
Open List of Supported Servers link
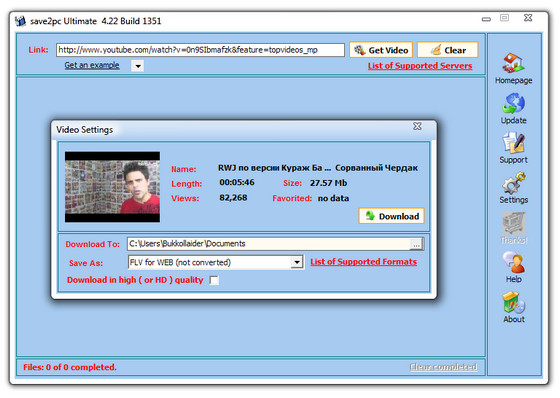point(420,66)
